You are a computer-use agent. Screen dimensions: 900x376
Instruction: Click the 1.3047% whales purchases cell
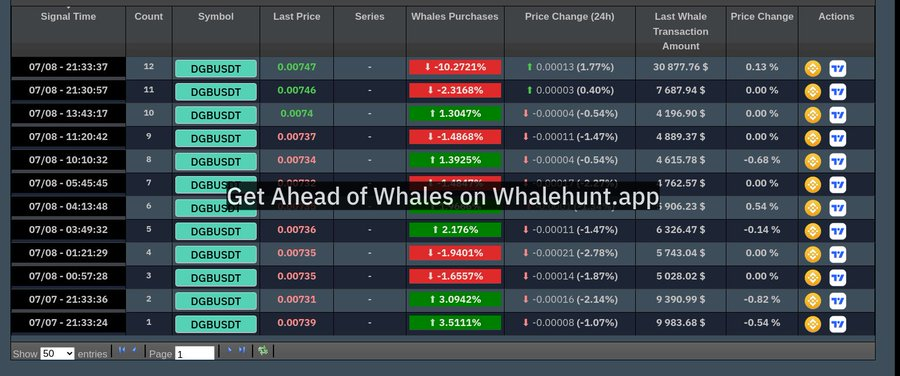455,114
